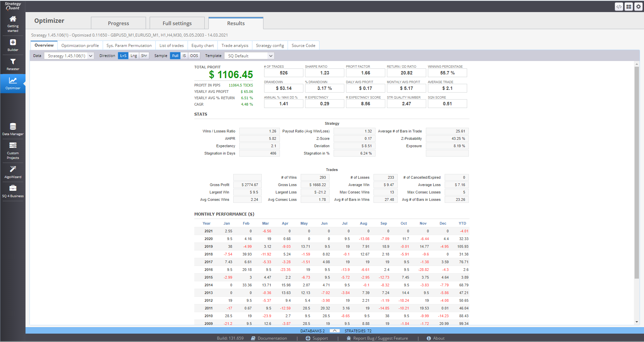Open Sys. Param Permutation subtab

[129, 45]
